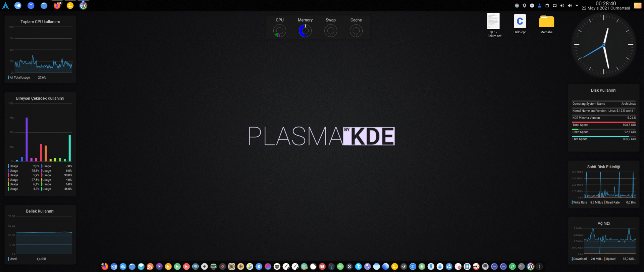Open the vinyl record music player
The image size is (644, 272).
point(223,266)
